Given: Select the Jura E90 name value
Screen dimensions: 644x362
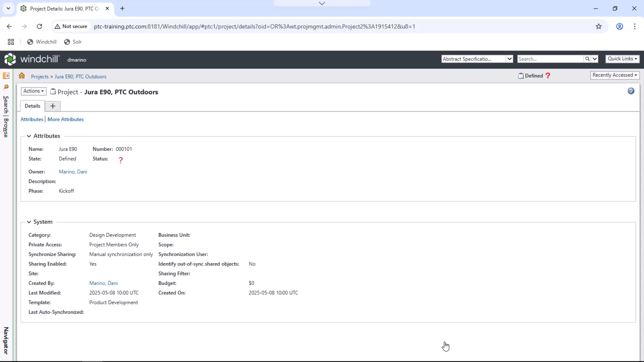Looking at the screenshot, I should tap(68, 149).
